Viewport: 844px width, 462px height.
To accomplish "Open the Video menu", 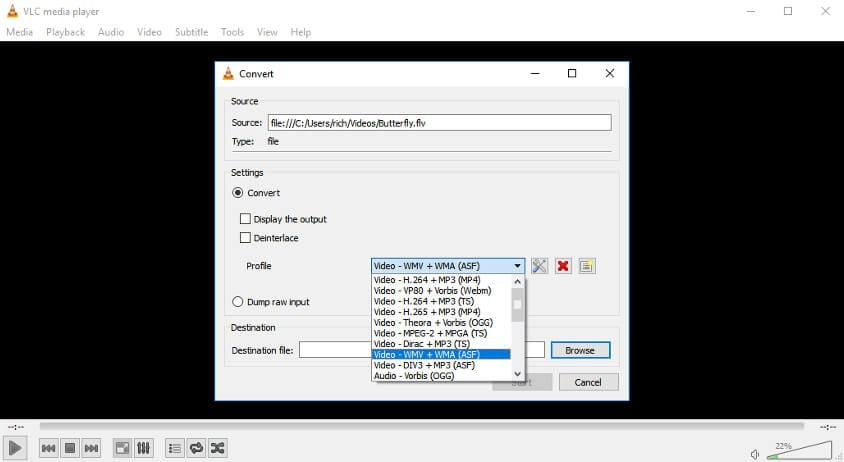I will tap(149, 32).
